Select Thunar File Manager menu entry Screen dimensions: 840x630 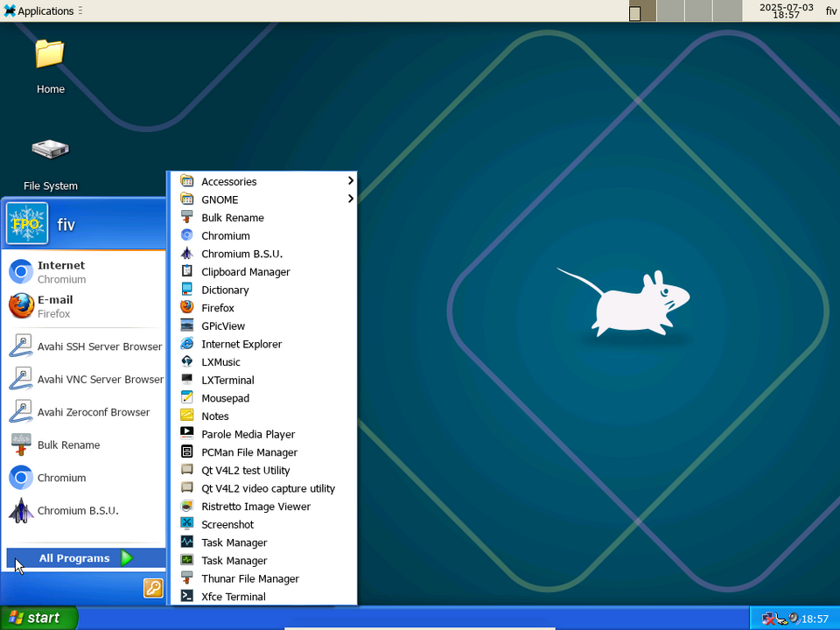(x=249, y=578)
